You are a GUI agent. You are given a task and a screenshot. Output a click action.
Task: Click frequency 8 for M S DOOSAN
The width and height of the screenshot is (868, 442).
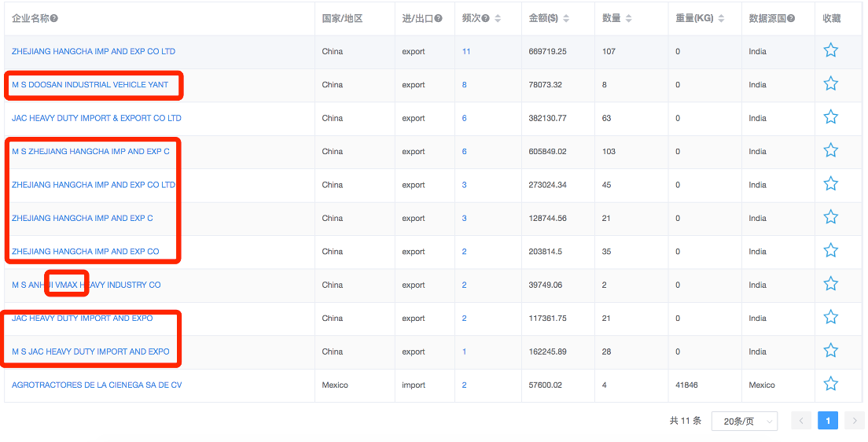[x=465, y=85]
